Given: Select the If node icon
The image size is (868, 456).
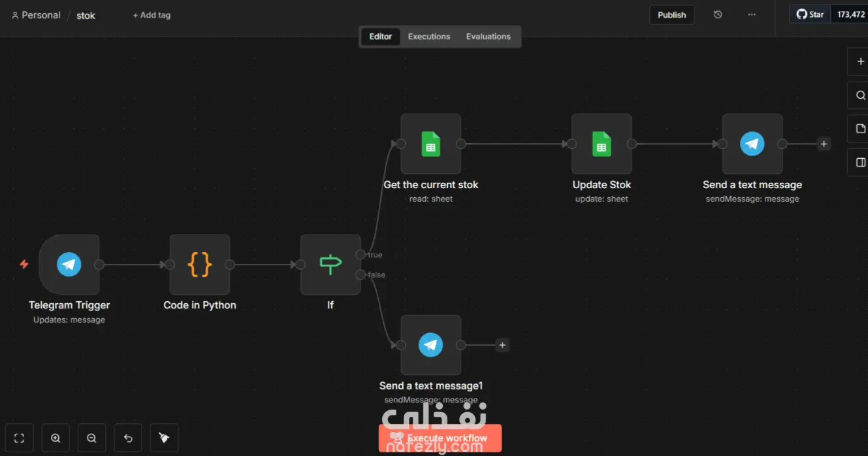Looking at the screenshot, I should pyautogui.click(x=330, y=265).
